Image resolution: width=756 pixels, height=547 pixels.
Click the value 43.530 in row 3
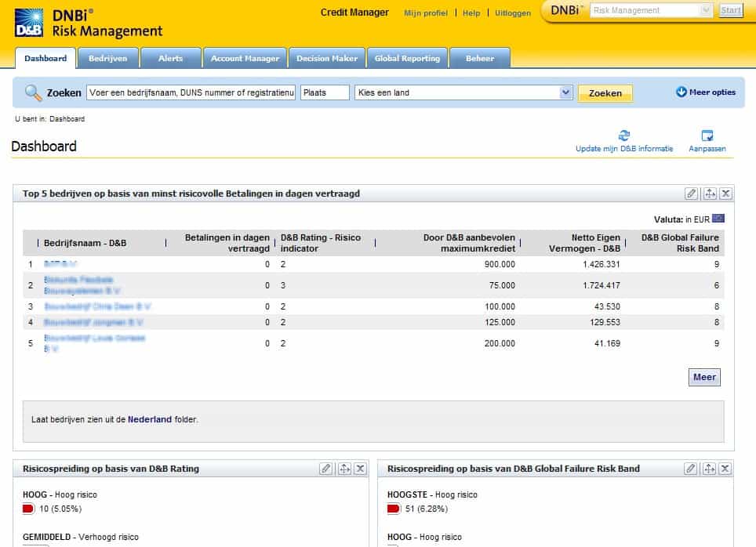click(x=608, y=306)
